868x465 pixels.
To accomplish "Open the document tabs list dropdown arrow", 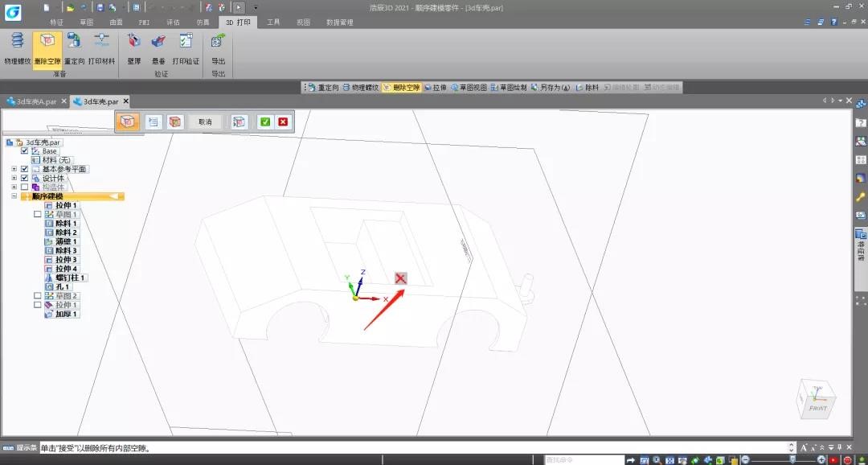I will (841, 101).
